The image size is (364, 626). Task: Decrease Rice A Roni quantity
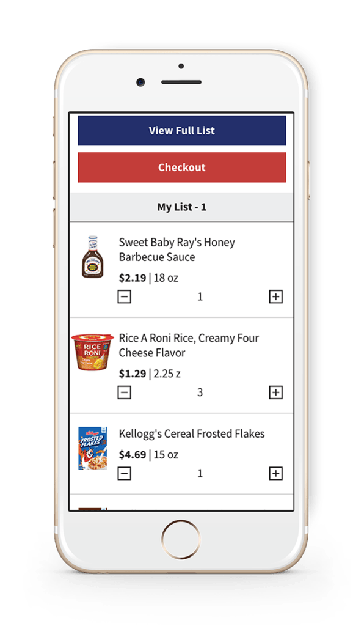(125, 392)
